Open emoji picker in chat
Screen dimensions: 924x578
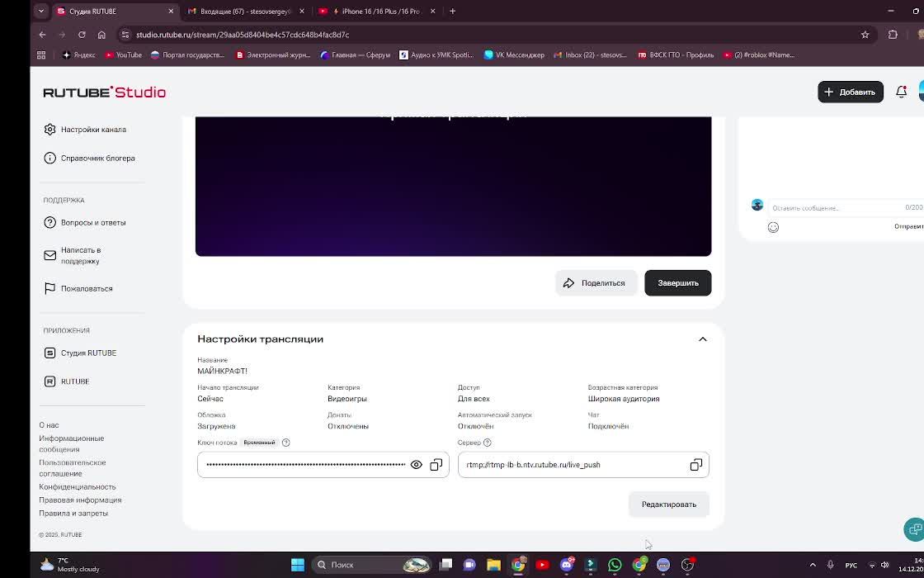pos(773,227)
